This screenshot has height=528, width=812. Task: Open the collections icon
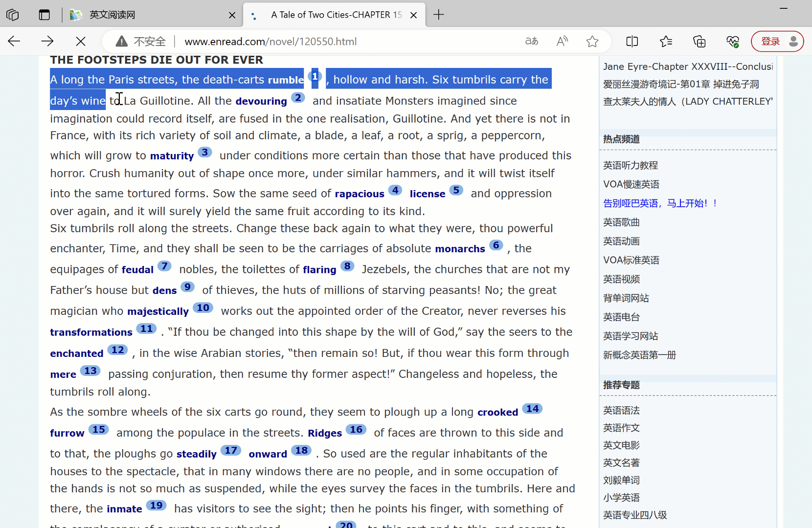click(699, 42)
